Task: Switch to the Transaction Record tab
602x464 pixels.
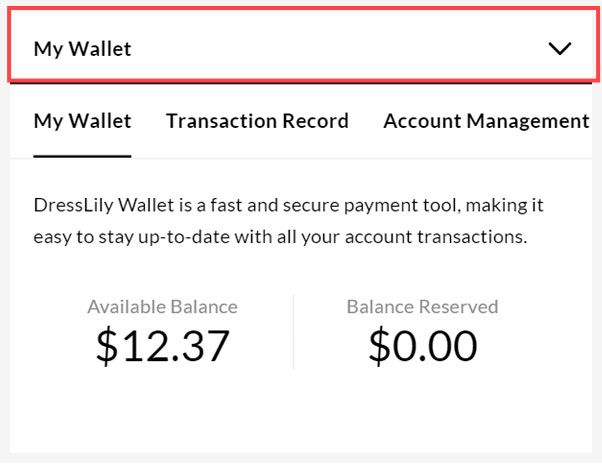Action: point(257,121)
